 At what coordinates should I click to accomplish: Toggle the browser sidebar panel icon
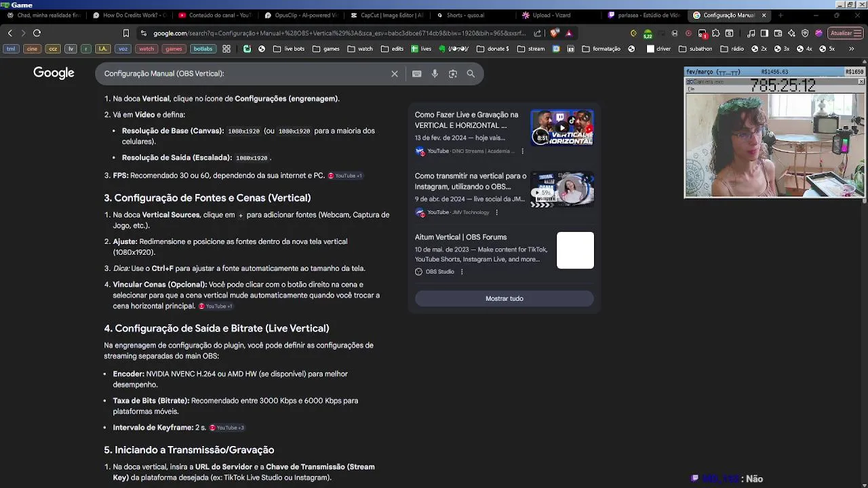pyautogui.click(x=764, y=33)
